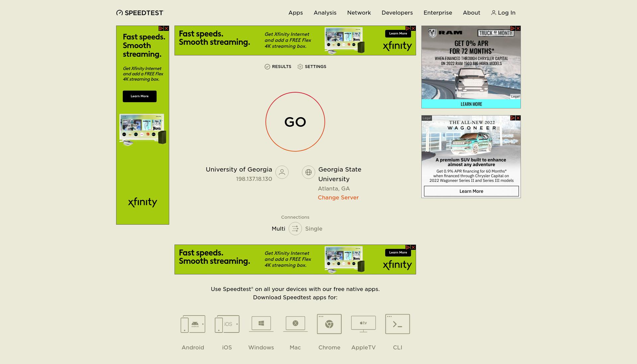Close the top Xfinity banner ad
Viewport: 637px width, 364px height.
coord(413,29)
